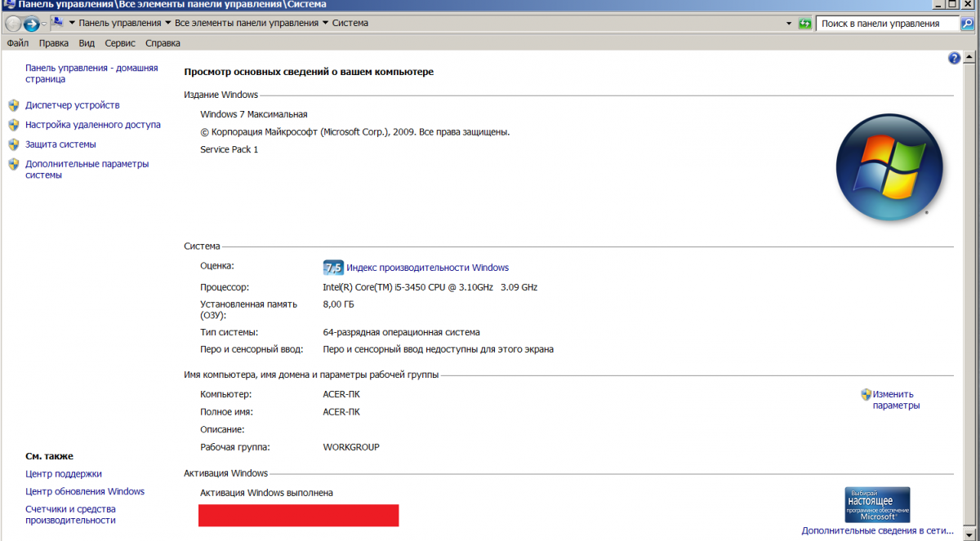Expand the breadcrumb arrow before Панель управления
This screenshot has width=980, height=541.
[72, 24]
